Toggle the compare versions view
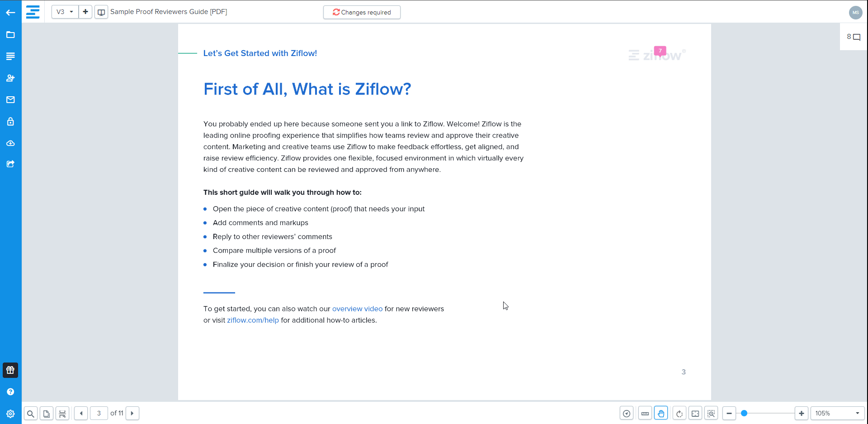Image resolution: width=868 pixels, height=424 pixels. [101, 12]
